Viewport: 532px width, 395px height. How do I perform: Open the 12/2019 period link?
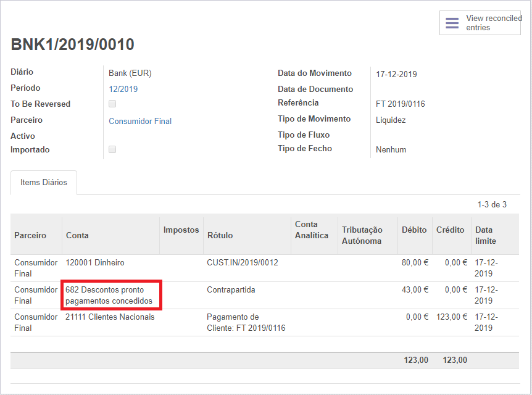(123, 89)
